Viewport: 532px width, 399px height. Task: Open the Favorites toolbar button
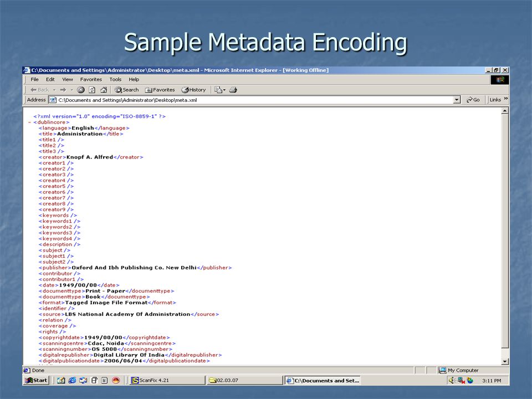click(x=160, y=90)
